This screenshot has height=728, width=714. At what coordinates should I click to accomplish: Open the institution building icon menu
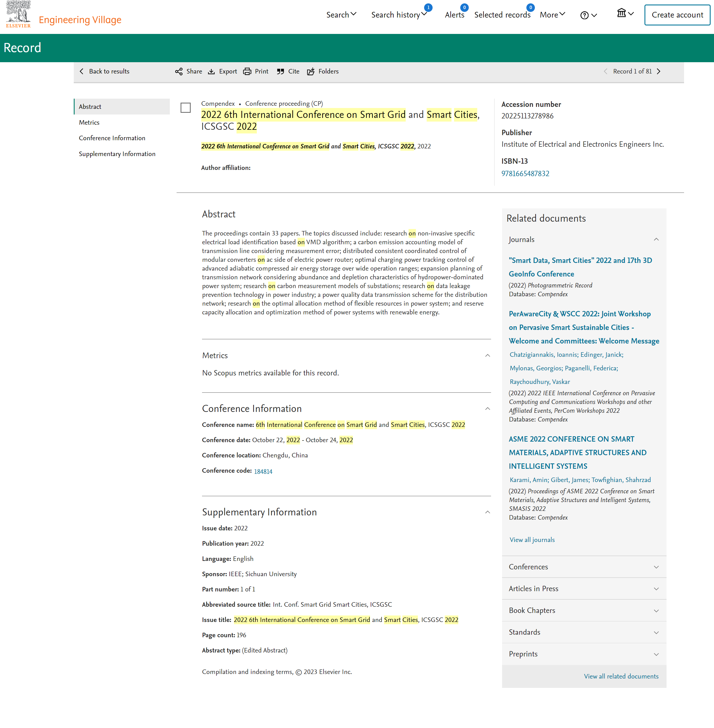coord(626,13)
